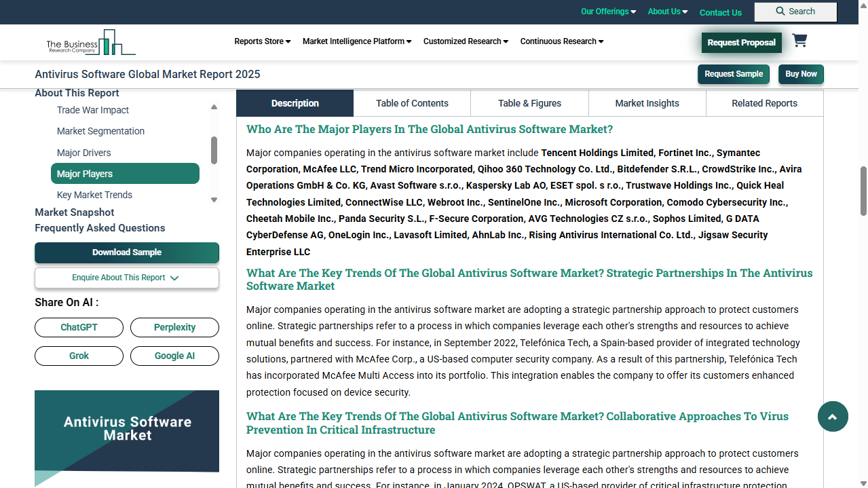This screenshot has height=488, width=868.
Task: Click the Buy Now button
Action: (x=801, y=74)
